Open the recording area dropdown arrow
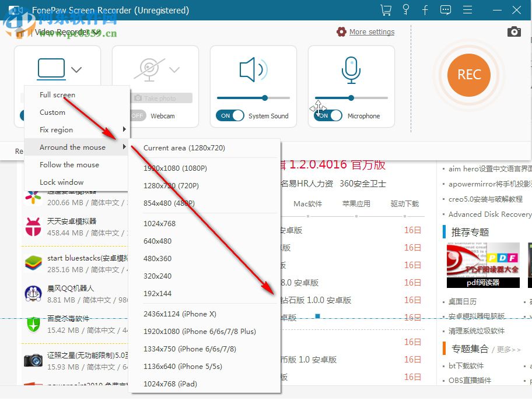The width and height of the screenshot is (532, 408). point(76,68)
